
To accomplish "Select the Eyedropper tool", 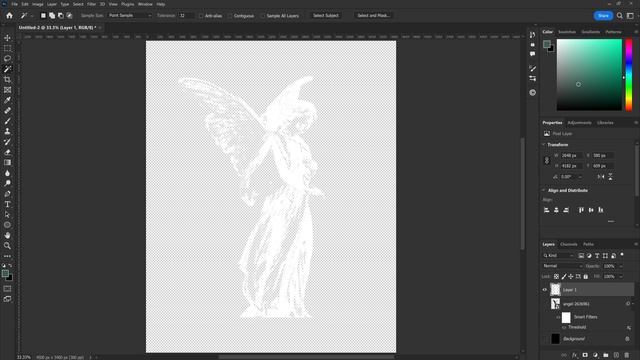I will [x=7, y=100].
